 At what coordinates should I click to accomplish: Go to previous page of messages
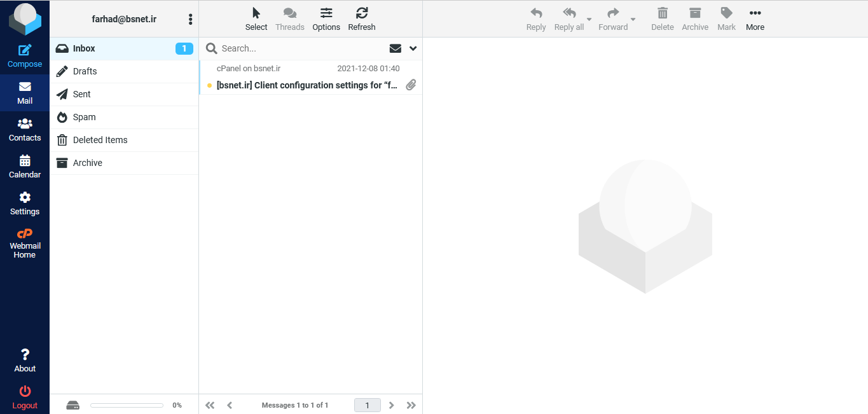point(230,405)
